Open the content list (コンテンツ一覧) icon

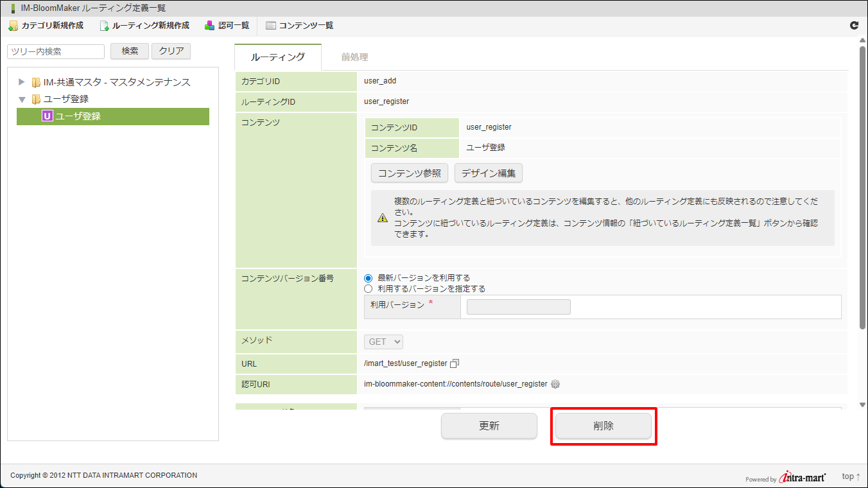coord(271,26)
